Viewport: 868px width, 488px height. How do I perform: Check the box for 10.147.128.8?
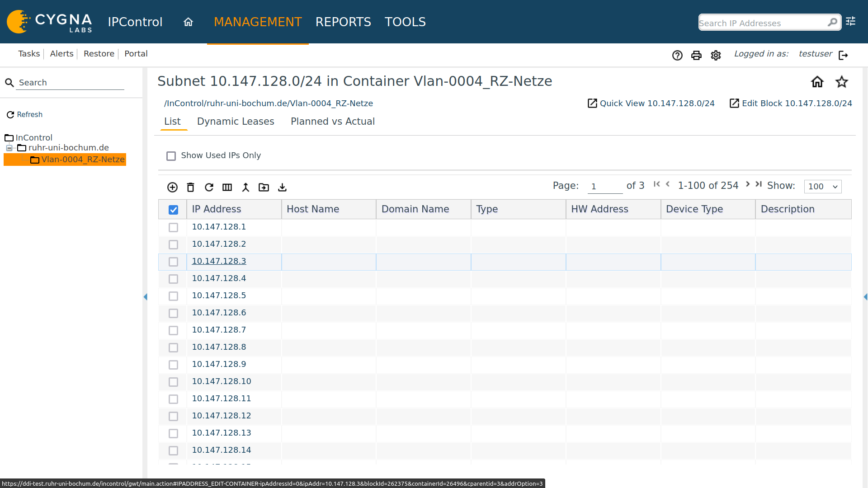tap(173, 347)
